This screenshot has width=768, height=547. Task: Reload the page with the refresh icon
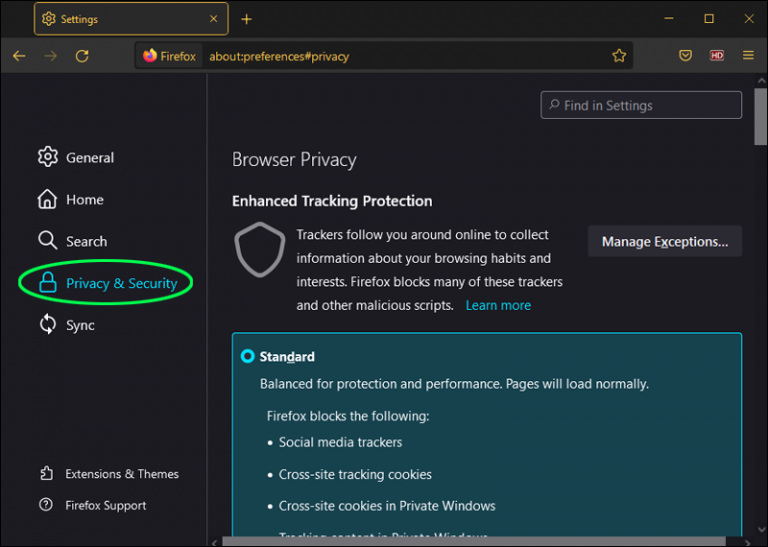pyautogui.click(x=82, y=56)
